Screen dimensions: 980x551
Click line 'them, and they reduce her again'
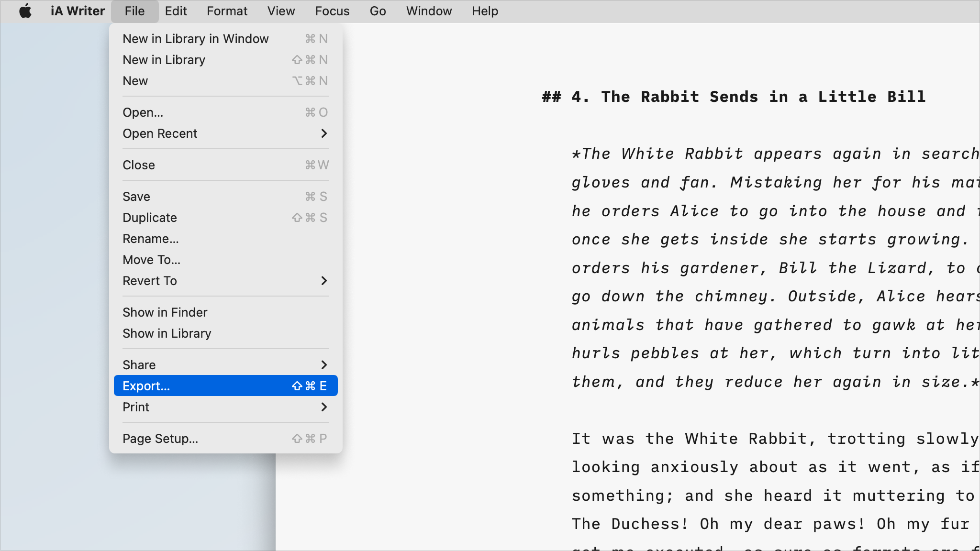(776, 382)
